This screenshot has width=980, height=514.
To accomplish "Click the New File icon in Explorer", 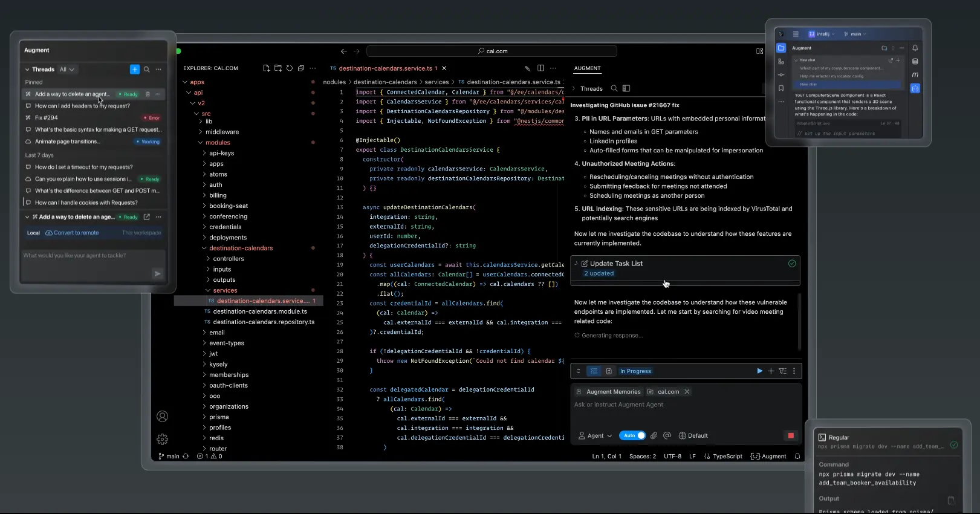I will (267, 68).
